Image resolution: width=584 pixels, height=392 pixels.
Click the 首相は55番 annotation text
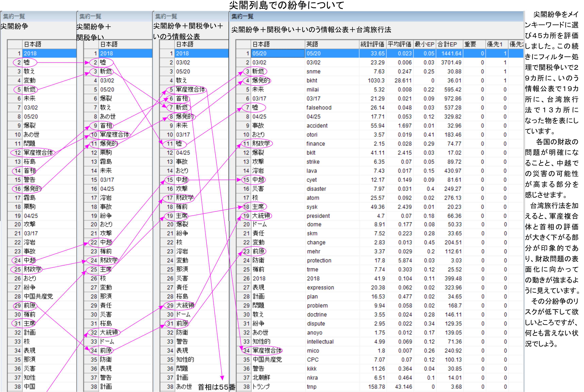216,387
